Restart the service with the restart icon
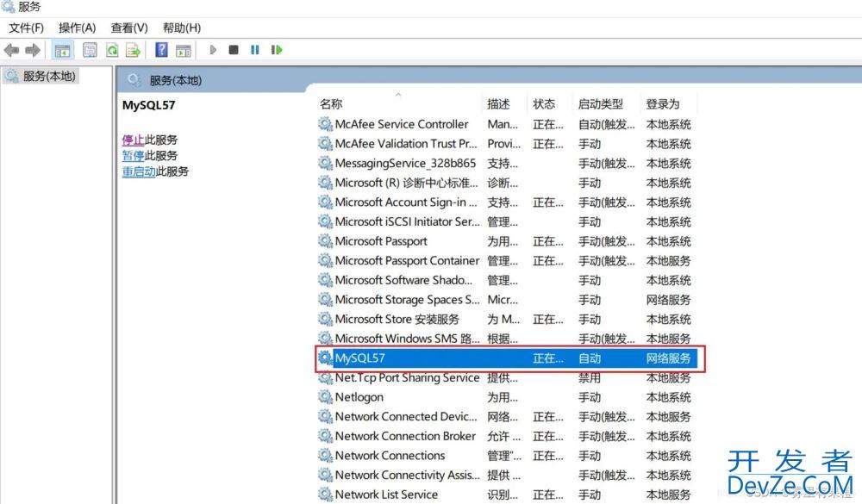The image size is (862, 504). click(277, 50)
